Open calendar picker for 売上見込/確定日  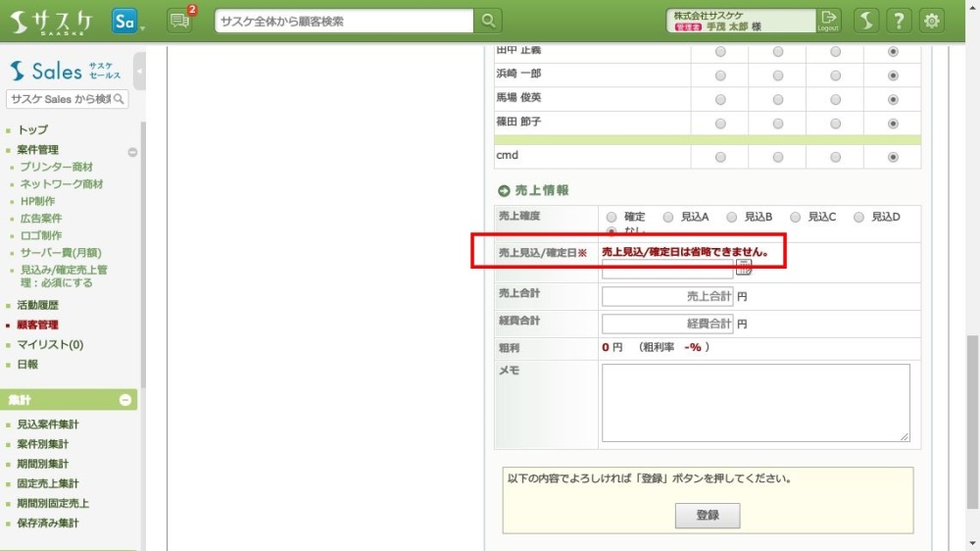(x=744, y=268)
